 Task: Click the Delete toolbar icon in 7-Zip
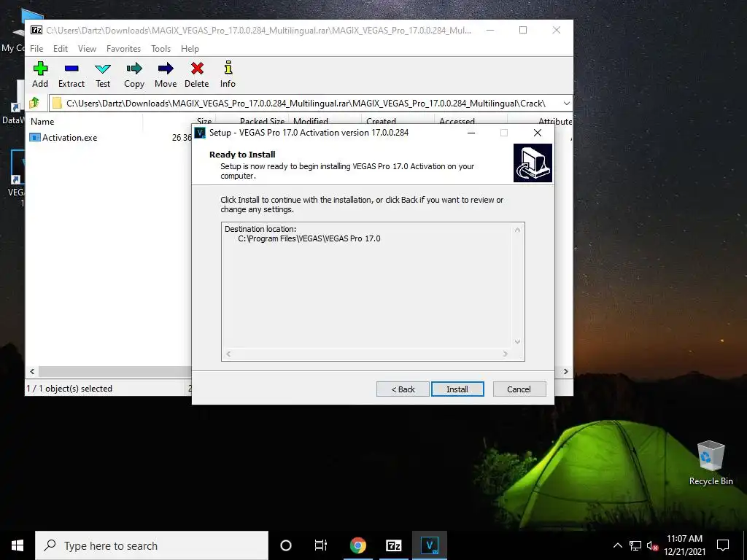tap(197, 75)
